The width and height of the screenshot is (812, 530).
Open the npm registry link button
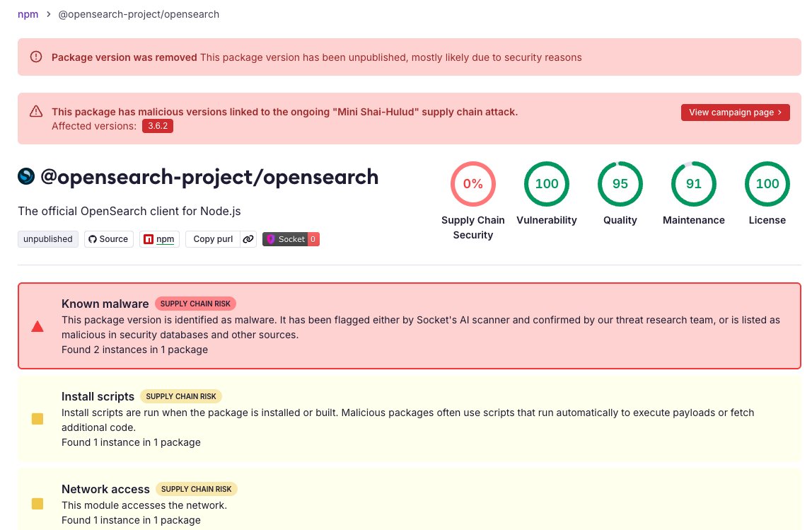click(159, 239)
